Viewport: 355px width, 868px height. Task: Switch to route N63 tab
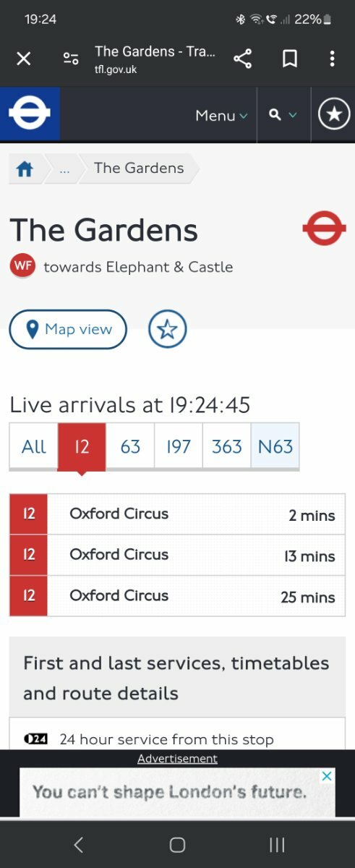[275, 446]
